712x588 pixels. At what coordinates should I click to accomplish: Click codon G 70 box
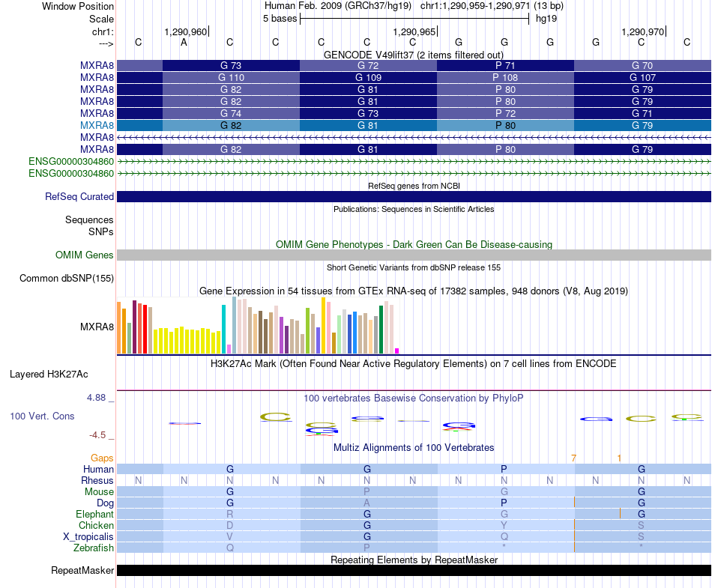tap(642, 65)
